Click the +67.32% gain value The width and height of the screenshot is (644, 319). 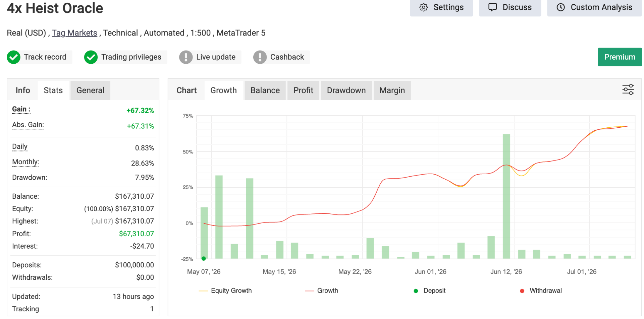click(x=140, y=111)
